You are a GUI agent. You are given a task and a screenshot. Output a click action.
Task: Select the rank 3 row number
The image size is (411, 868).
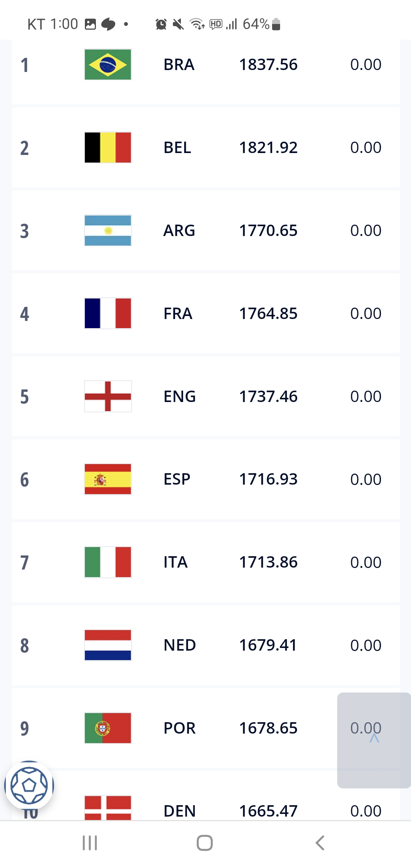24,231
